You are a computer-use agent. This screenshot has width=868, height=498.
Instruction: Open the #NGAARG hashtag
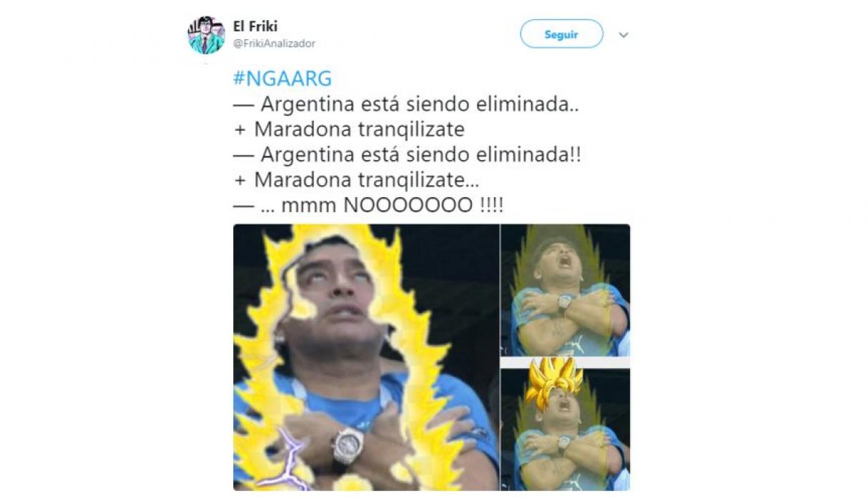coord(282,79)
